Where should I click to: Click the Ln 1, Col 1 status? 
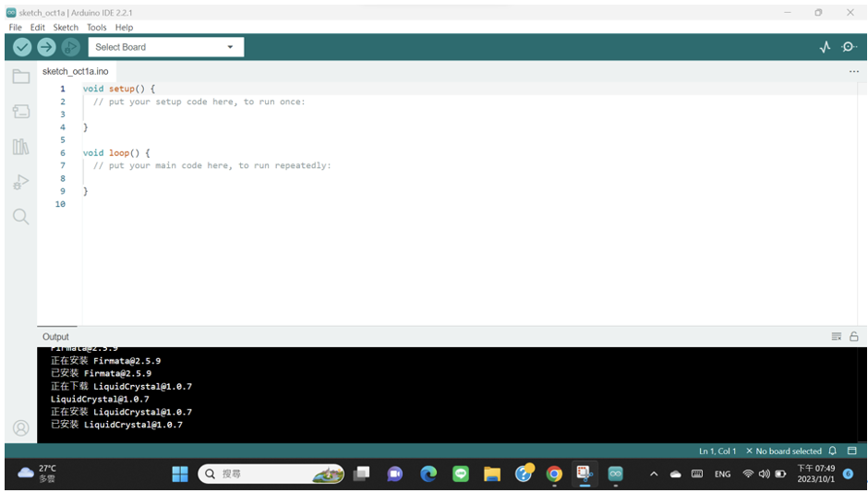click(717, 451)
